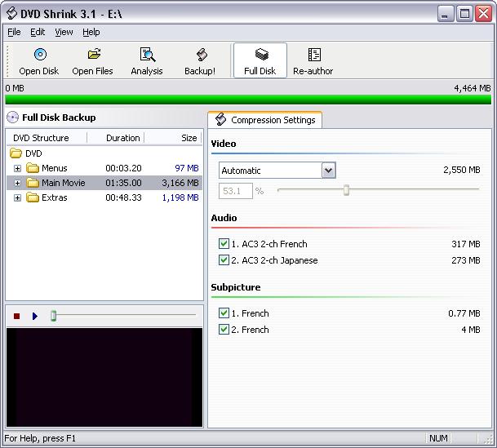Screen dimensions: 497x448
Task: Toggle subpicture 2. French checkbox
Action: [x=224, y=330]
